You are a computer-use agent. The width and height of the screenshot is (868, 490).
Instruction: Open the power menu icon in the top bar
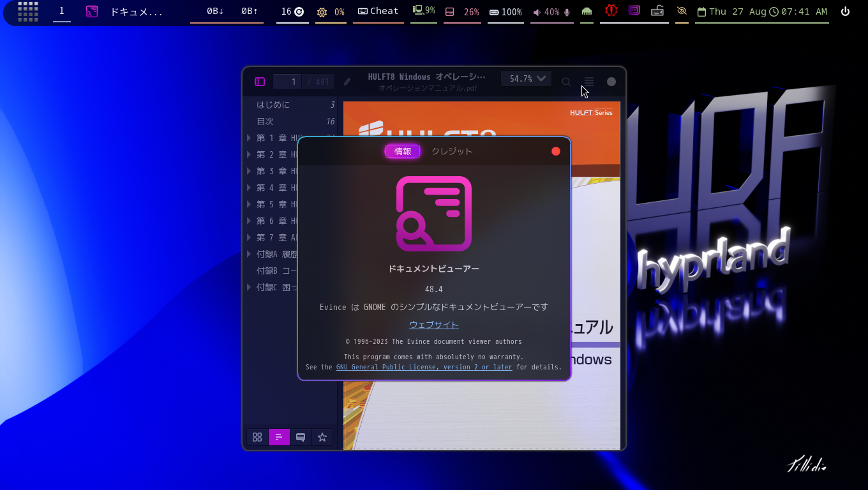click(x=845, y=11)
